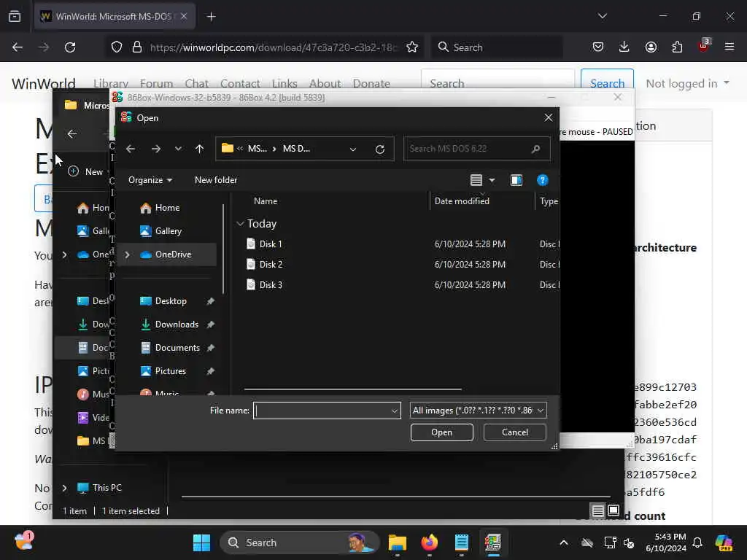Image resolution: width=747 pixels, height=560 pixels.
Task: Go back in the File Explorer window
Action: 72,134
